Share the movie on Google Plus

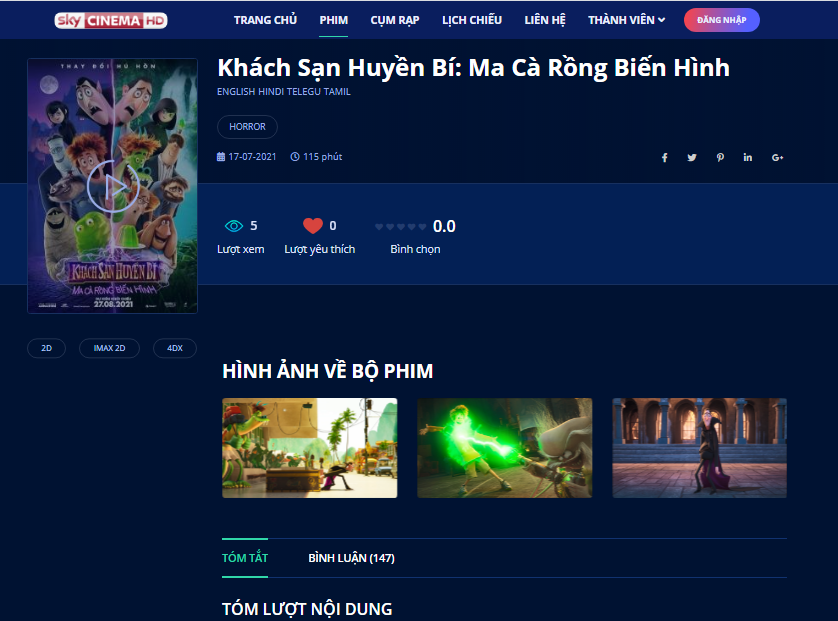pos(776,157)
